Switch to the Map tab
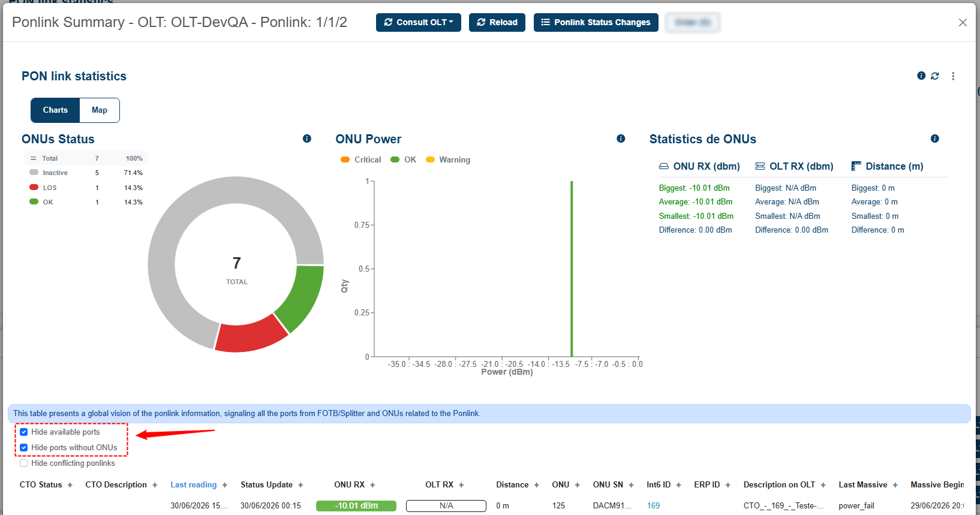Image resolution: width=980 pixels, height=515 pixels. (100, 110)
